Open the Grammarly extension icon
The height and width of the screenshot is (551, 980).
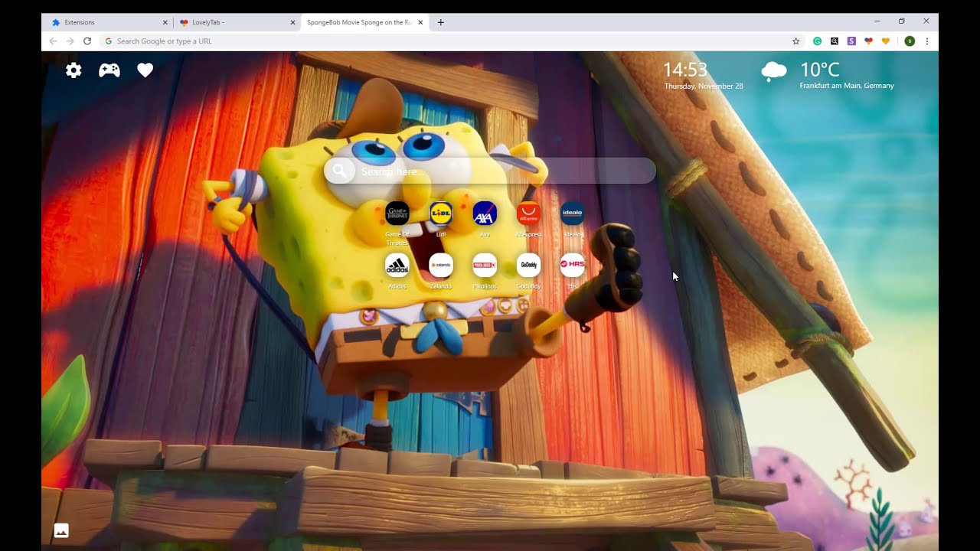point(818,41)
